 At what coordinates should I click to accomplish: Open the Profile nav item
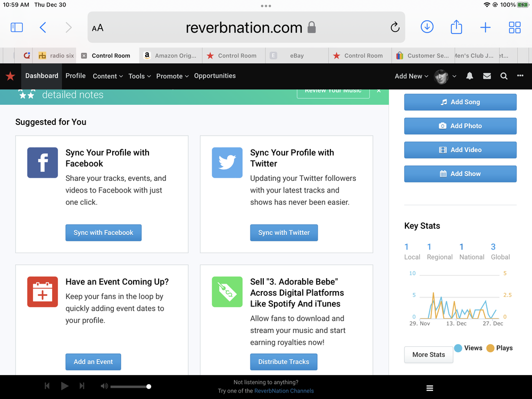point(76,76)
